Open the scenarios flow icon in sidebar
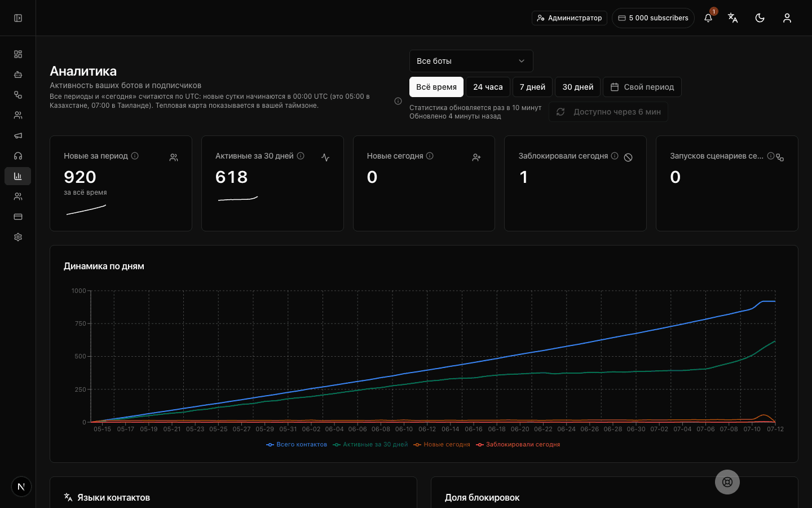 (18, 95)
